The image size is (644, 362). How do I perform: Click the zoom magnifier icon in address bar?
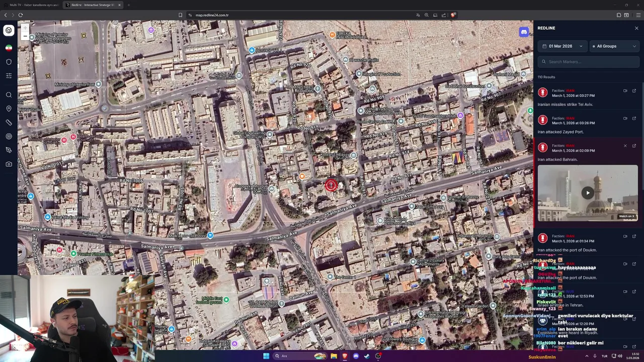coord(427,15)
